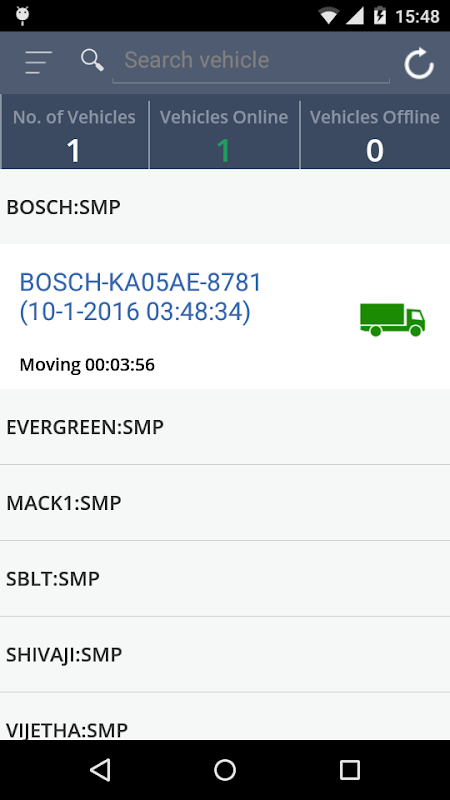The width and height of the screenshot is (450, 800).
Task: Expand the SHIVAJI:SMP group
Action: click(225, 654)
